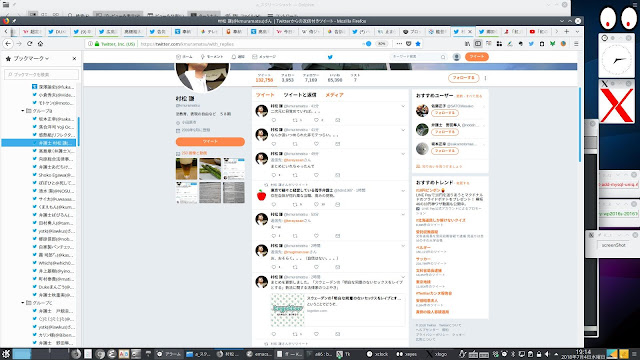The width and height of the screenshot is (640, 360).
Task: Like the tweet with togetter card
Action: pos(316,334)
